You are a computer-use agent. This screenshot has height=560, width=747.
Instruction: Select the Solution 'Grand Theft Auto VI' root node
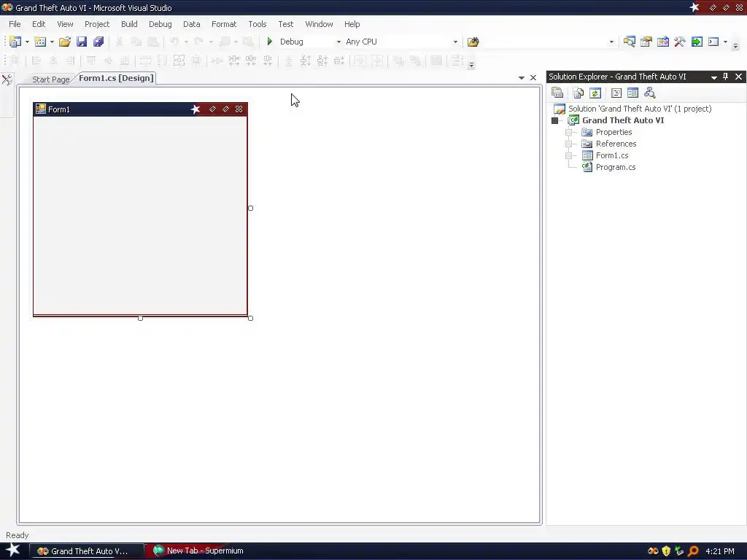tap(639, 109)
